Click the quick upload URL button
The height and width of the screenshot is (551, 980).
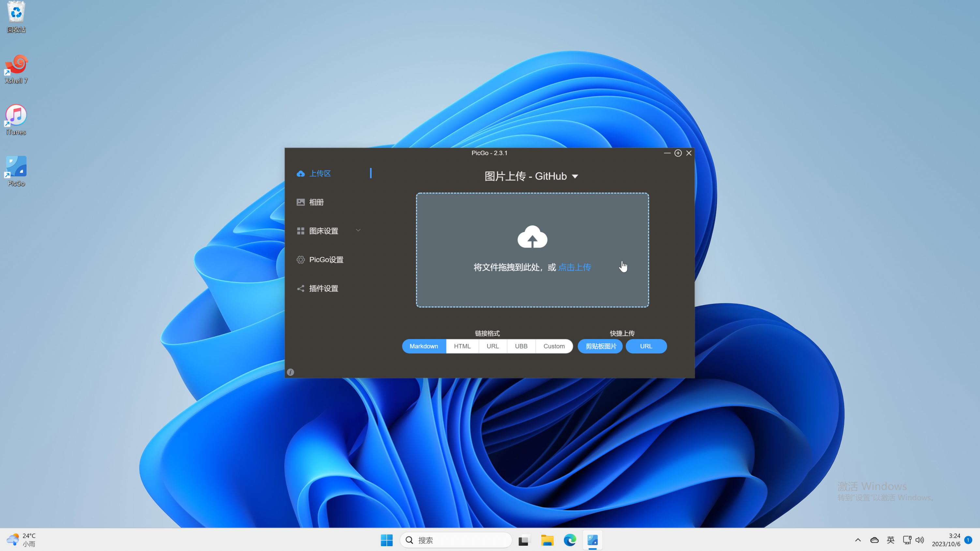(646, 346)
